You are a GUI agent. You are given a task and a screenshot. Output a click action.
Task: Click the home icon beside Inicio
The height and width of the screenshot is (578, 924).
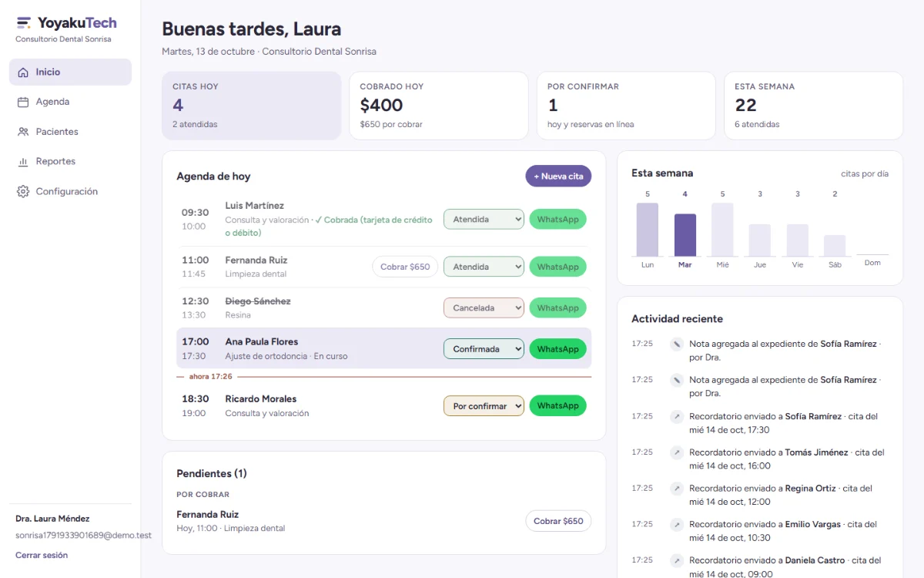23,72
